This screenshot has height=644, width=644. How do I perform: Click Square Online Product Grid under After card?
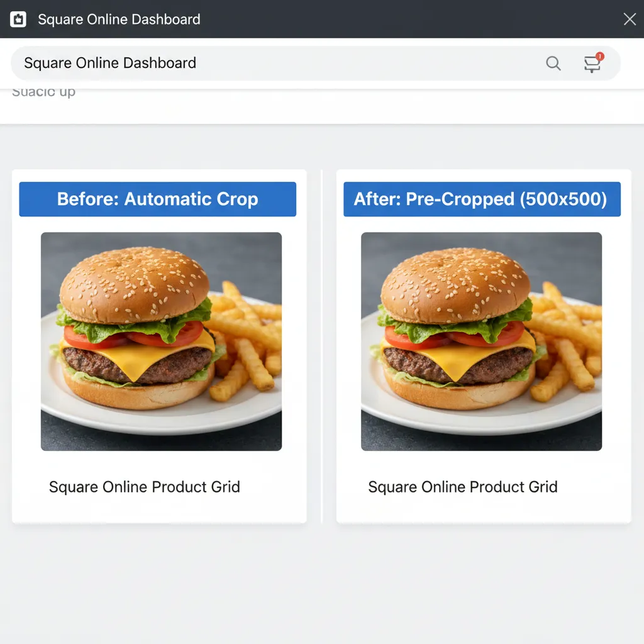[463, 487]
